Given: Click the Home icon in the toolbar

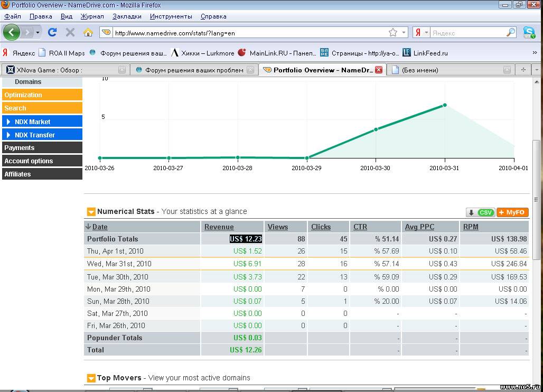Looking at the screenshot, I should tap(88, 32).
